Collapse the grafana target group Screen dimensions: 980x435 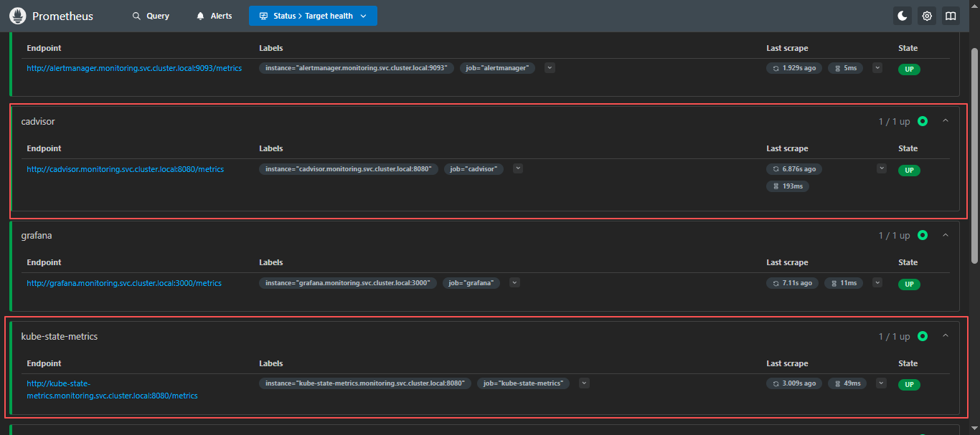click(946, 235)
